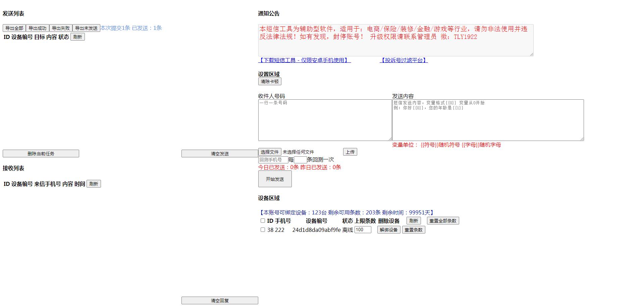
Task: Open the 下载短信工具 Android download link
Action: coord(305,60)
